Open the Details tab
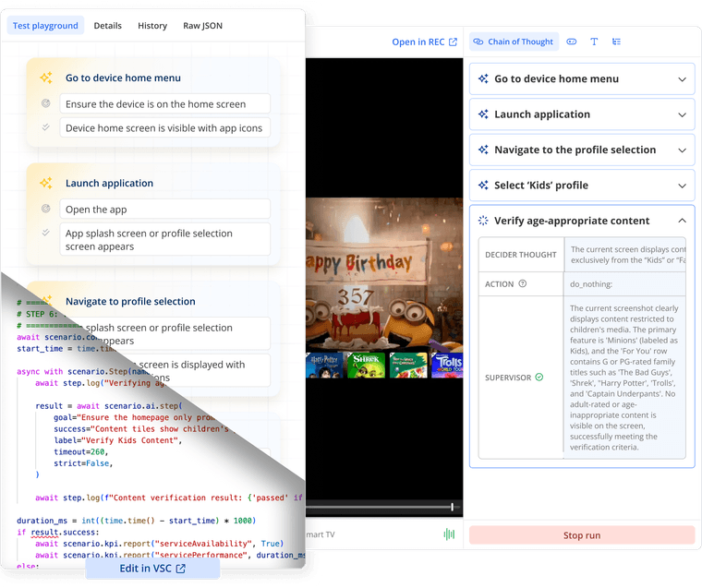Viewport: 702px width, 588px height. tap(107, 26)
